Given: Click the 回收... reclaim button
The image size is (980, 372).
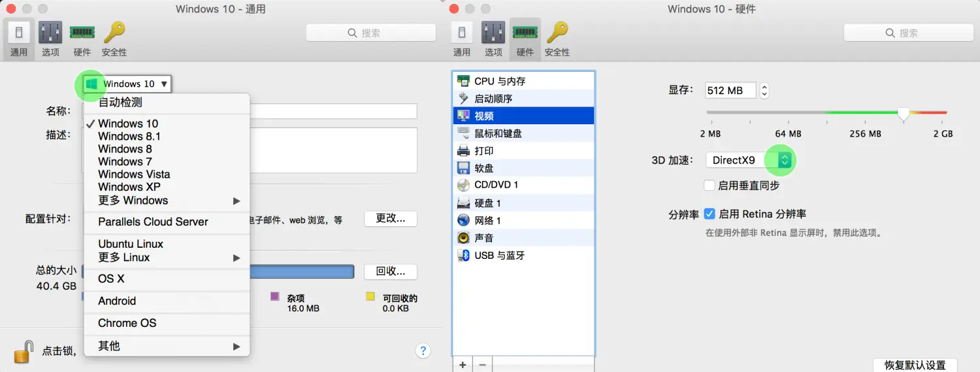Looking at the screenshot, I should 391,271.
